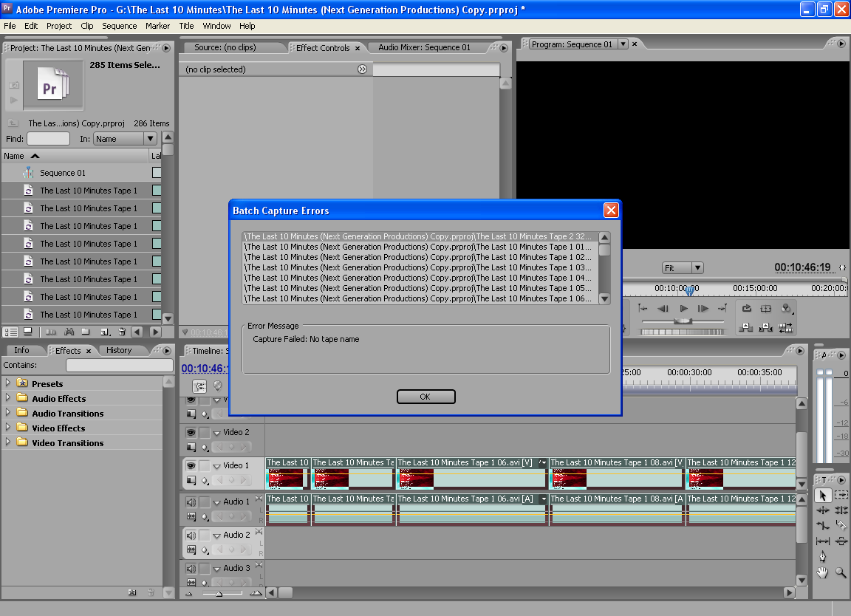Viewport: 851px width, 616px height.
Task: Click OK in Batch Capture Errors dialog
Action: point(425,397)
